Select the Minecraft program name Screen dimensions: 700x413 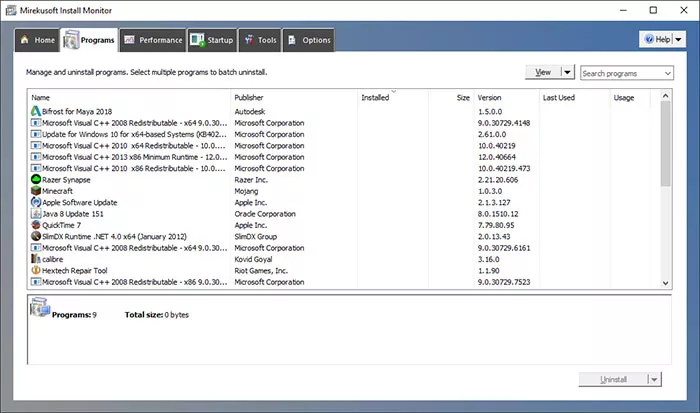pyautogui.click(x=57, y=191)
